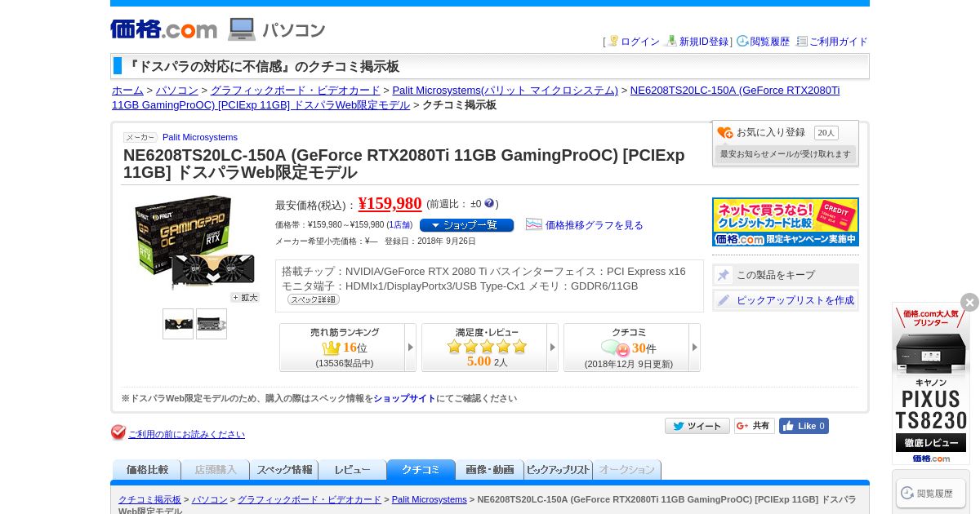980x514 pixels.
Task: Go to ホーム breadcrumb
Action: [x=127, y=91]
